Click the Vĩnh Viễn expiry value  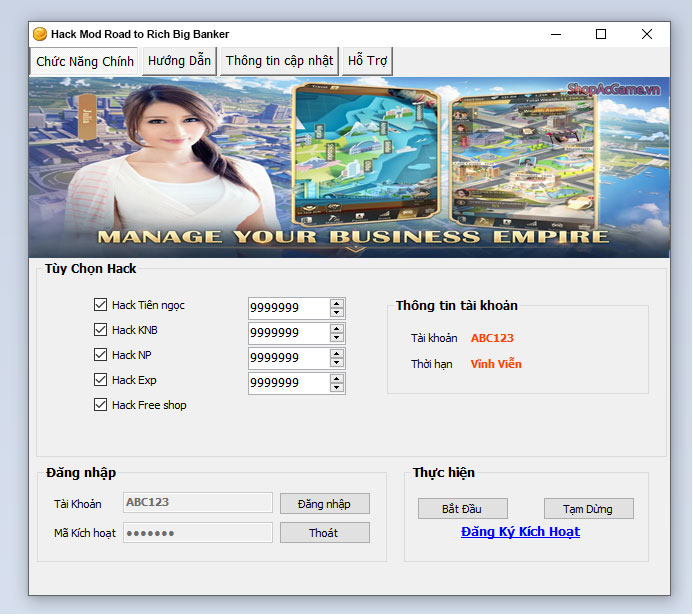[x=496, y=364]
